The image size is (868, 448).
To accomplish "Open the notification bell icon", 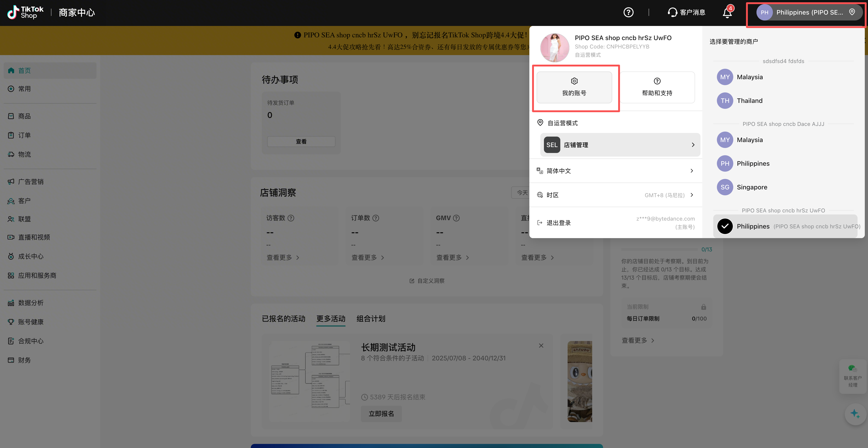I will click(727, 13).
